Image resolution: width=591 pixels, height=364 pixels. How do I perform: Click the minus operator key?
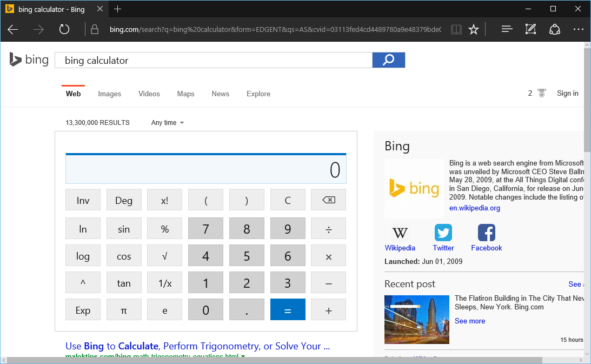pos(328,283)
